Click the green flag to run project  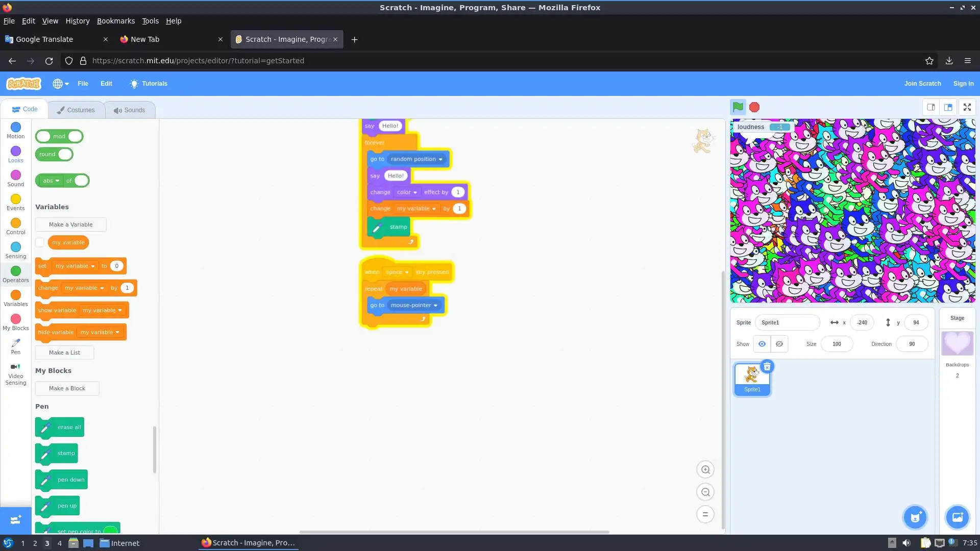pyautogui.click(x=738, y=107)
